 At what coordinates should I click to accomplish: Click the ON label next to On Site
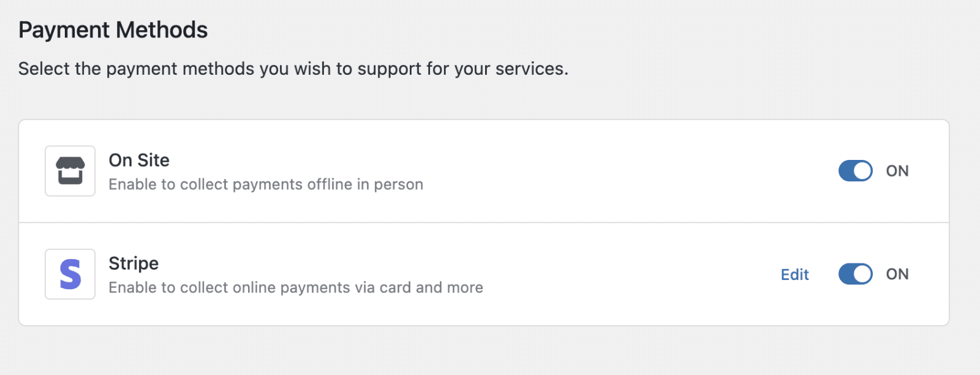pyautogui.click(x=897, y=171)
